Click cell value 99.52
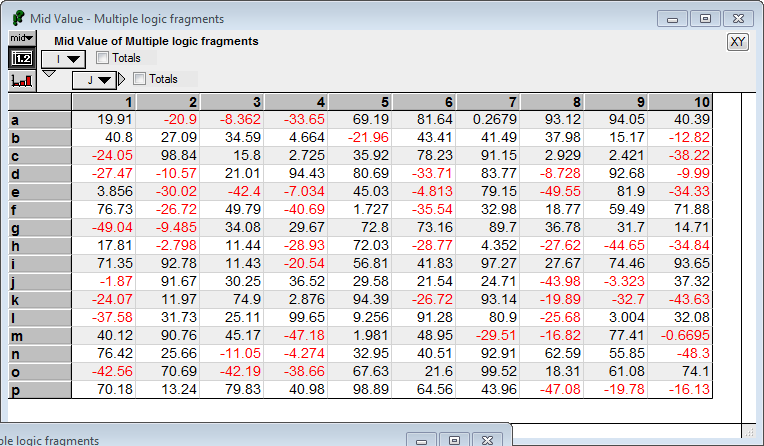Viewport: 764px width, 446px height. (x=498, y=371)
